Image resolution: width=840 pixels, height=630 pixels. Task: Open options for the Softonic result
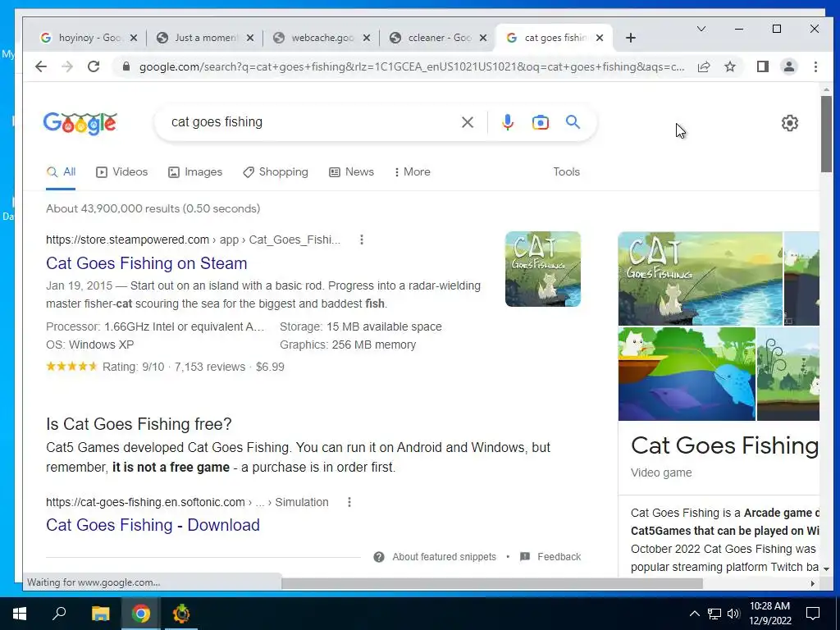349,502
